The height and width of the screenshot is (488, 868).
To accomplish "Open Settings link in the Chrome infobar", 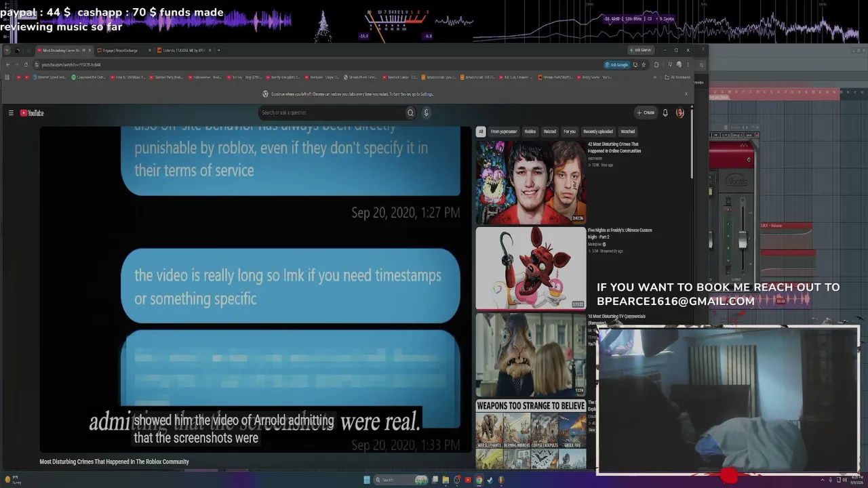I will (x=427, y=94).
